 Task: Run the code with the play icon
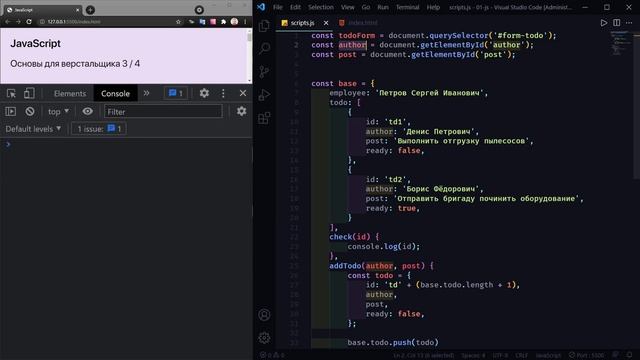point(604,23)
